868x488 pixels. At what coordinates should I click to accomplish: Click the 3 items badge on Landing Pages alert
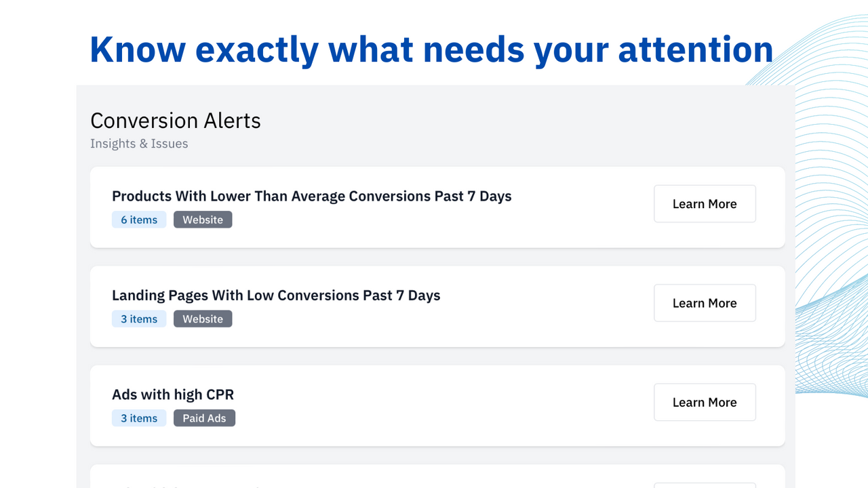[x=139, y=319]
